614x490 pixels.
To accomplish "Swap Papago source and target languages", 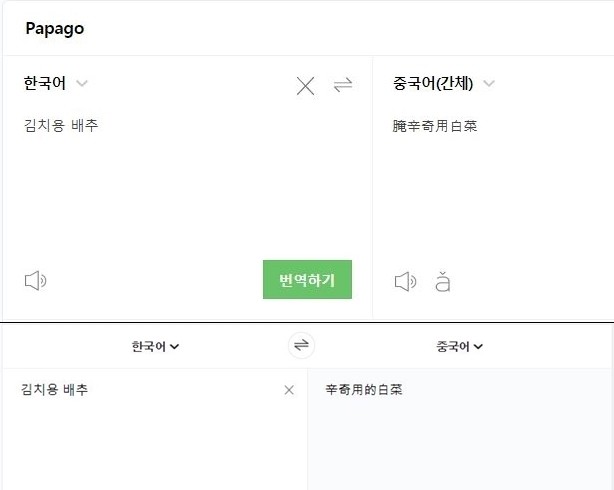I will tap(343, 85).
